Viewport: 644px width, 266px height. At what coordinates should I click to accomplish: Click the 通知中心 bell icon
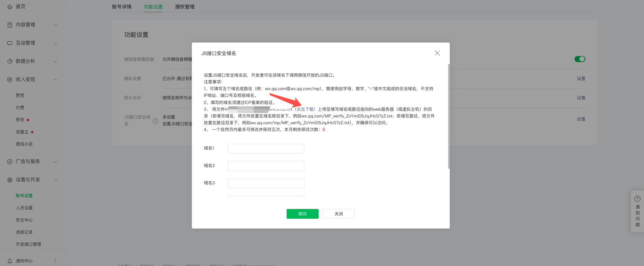pyautogui.click(x=10, y=261)
